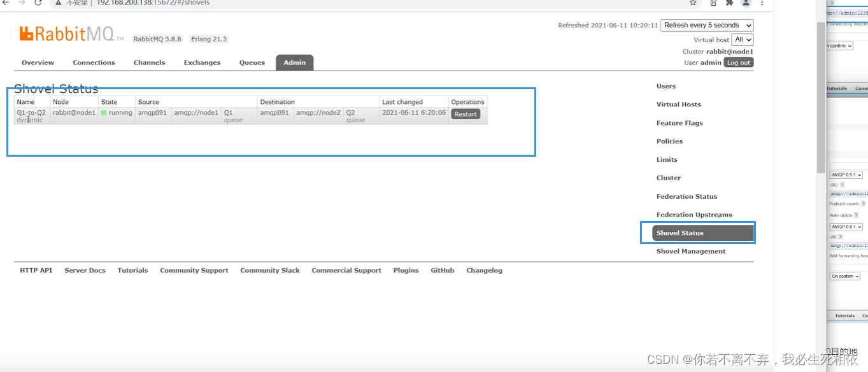Viewport: 868px width, 372px height.
Task: Open the Community Slack footer link
Action: (270, 270)
